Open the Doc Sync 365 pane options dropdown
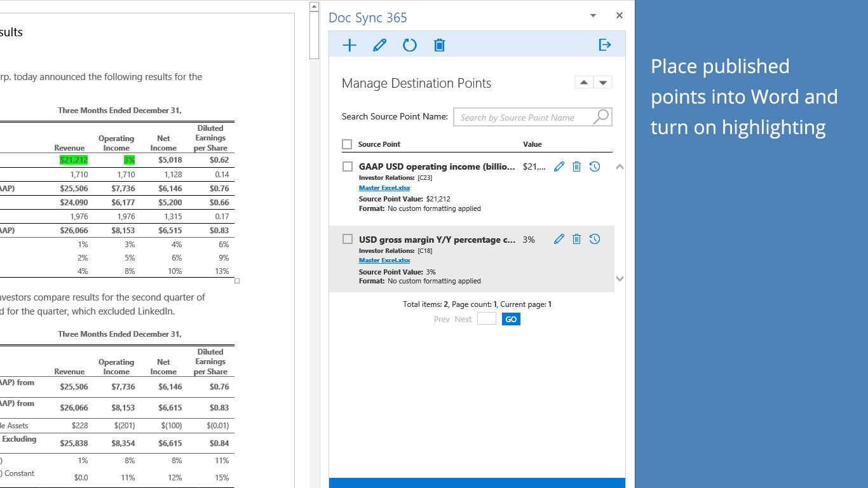868x488 pixels. (x=593, y=15)
